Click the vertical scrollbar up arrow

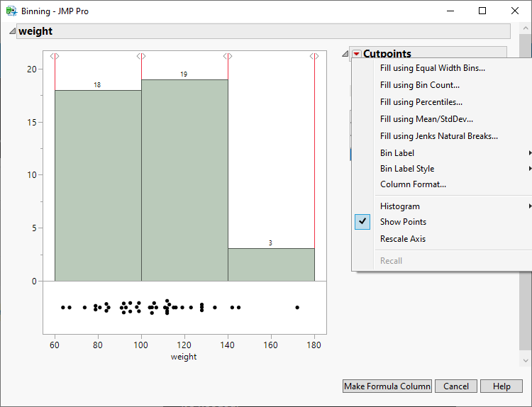[526, 28]
